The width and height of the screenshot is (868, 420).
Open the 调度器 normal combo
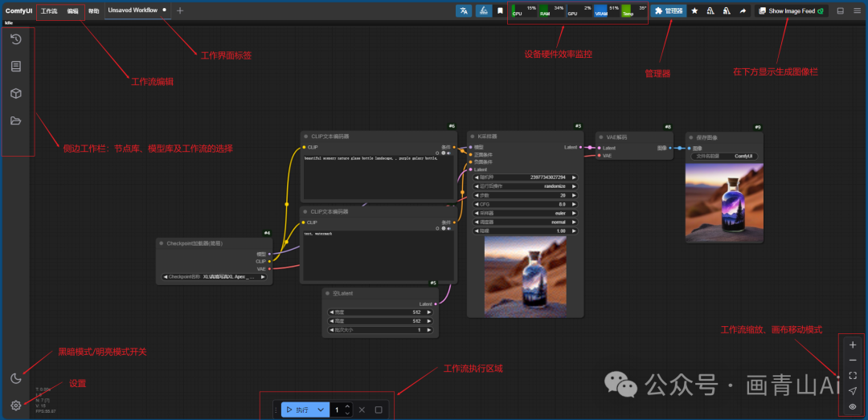click(526, 222)
